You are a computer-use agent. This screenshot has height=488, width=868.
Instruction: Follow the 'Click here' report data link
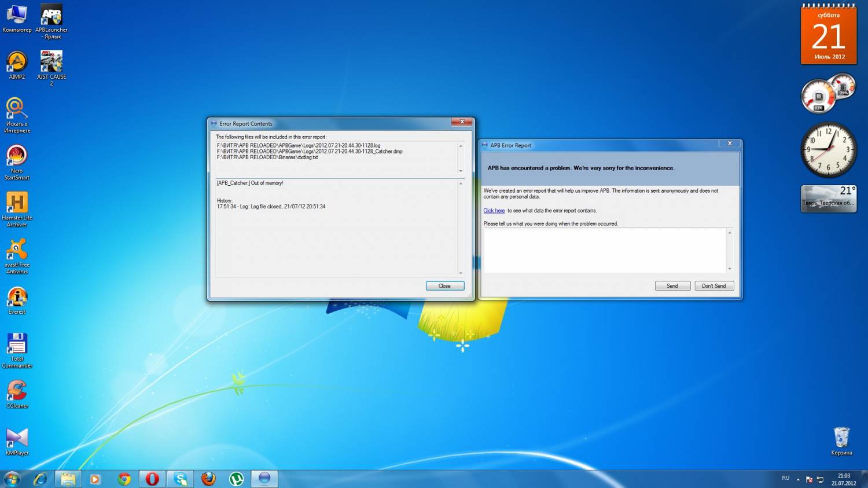point(494,211)
